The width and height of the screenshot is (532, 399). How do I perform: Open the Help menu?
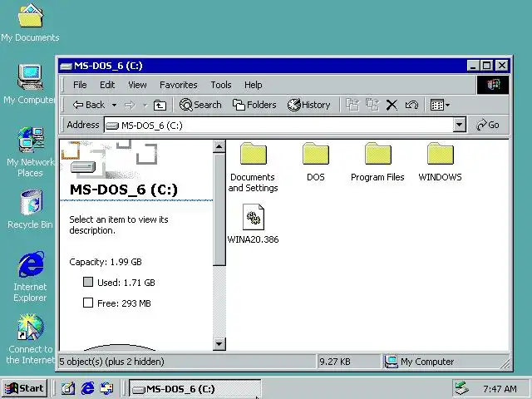[253, 85]
